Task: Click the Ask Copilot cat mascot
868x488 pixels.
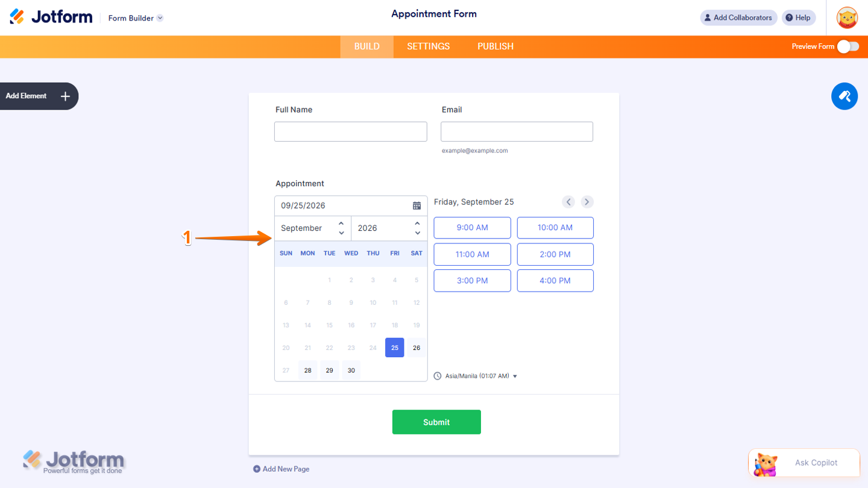Action: coord(766,463)
